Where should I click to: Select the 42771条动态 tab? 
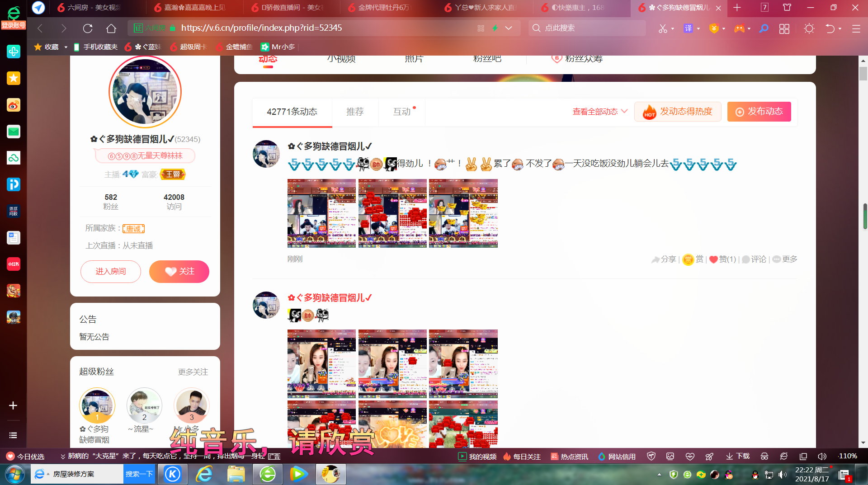[x=292, y=112]
